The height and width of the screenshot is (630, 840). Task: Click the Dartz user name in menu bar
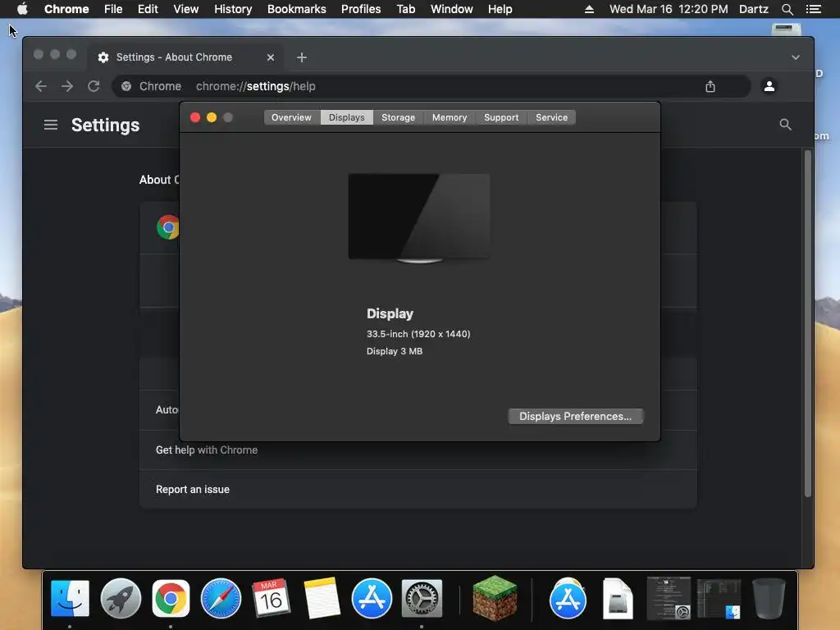coord(753,9)
